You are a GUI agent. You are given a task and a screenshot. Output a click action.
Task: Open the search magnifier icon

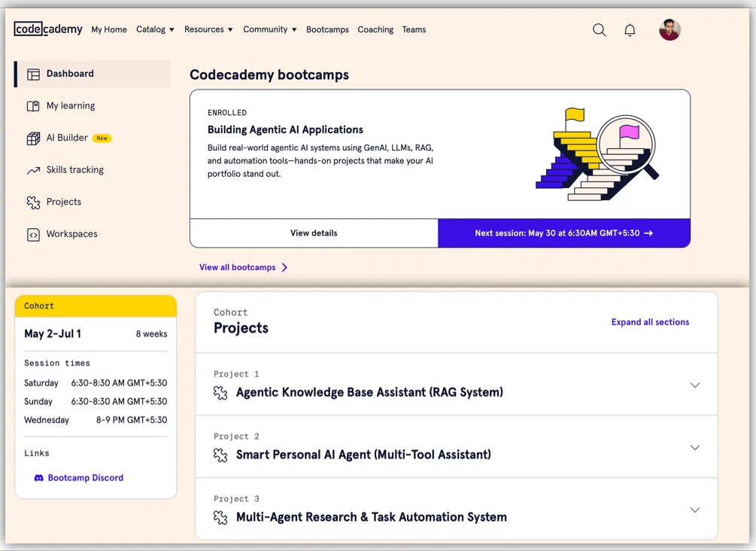pos(600,30)
